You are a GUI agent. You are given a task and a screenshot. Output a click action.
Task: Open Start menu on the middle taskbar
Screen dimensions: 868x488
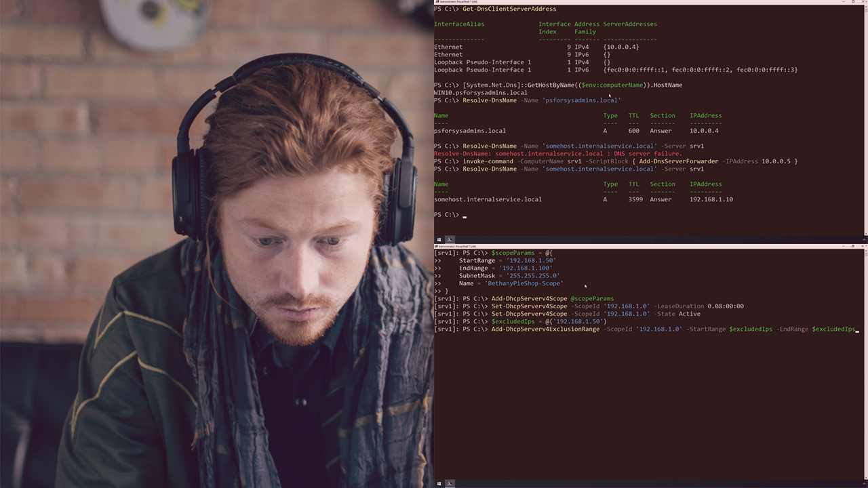tap(439, 239)
